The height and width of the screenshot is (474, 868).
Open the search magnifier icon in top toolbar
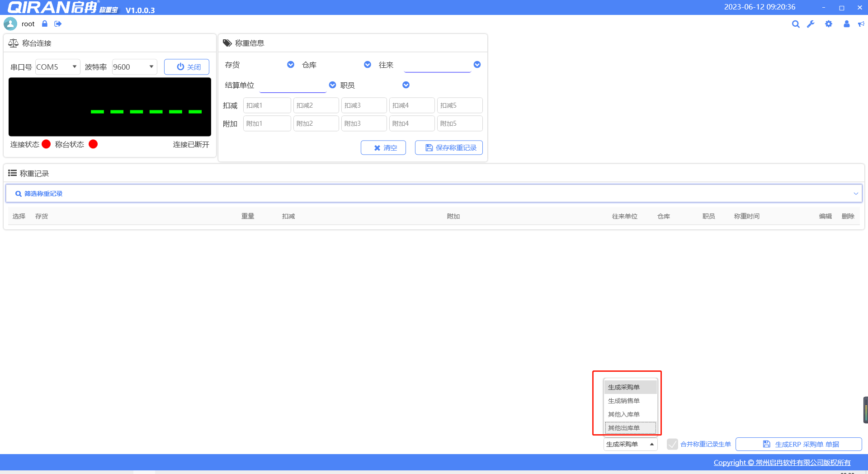(x=796, y=24)
